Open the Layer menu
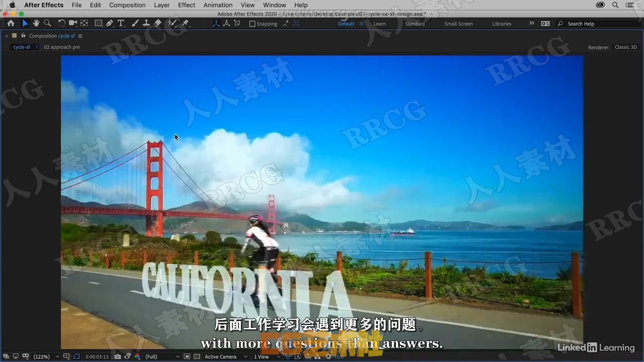Image resolution: width=644 pixels, height=362 pixels. pos(162,5)
